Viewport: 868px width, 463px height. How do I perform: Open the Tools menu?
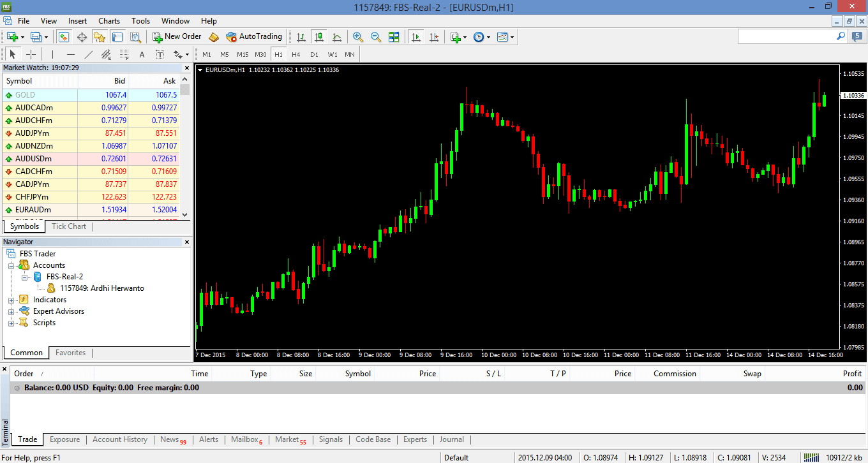coord(141,21)
